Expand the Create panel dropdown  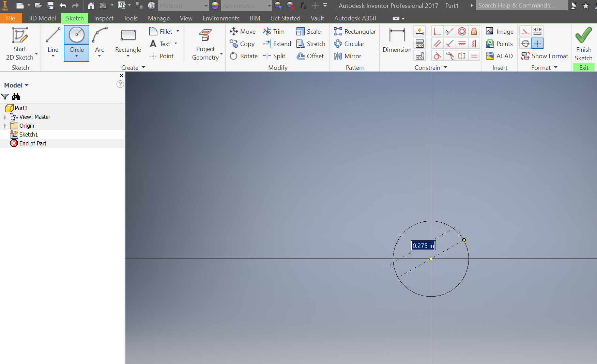pos(143,67)
